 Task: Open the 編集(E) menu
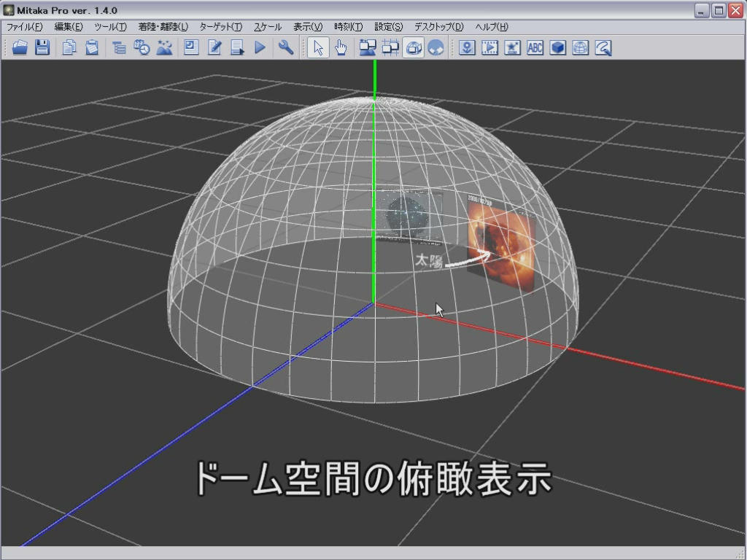(x=69, y=27)
